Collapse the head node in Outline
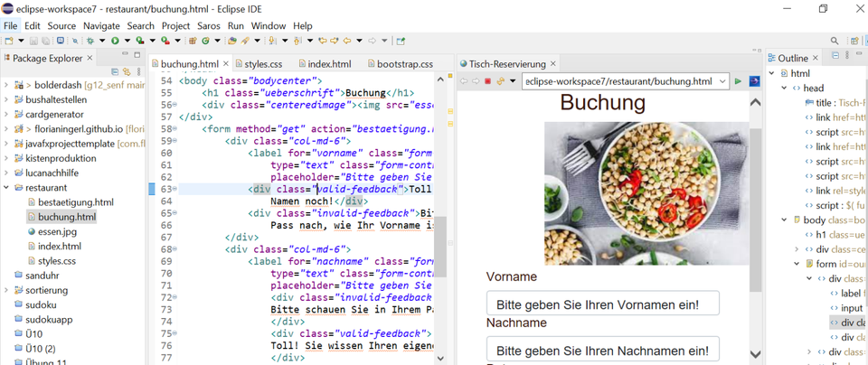This screenshot has height=365, width=868. coord(784,88)
